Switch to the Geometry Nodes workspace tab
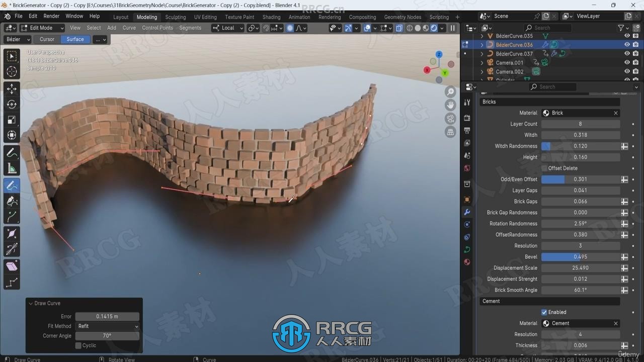This screenshot has width=644, height=362. (x=403, y=17)
